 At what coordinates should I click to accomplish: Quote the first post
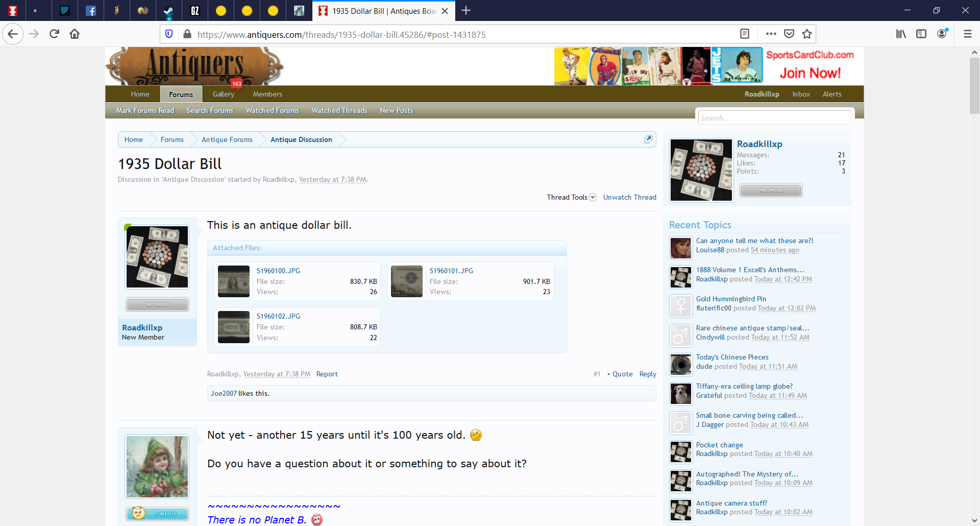point(620,374)
